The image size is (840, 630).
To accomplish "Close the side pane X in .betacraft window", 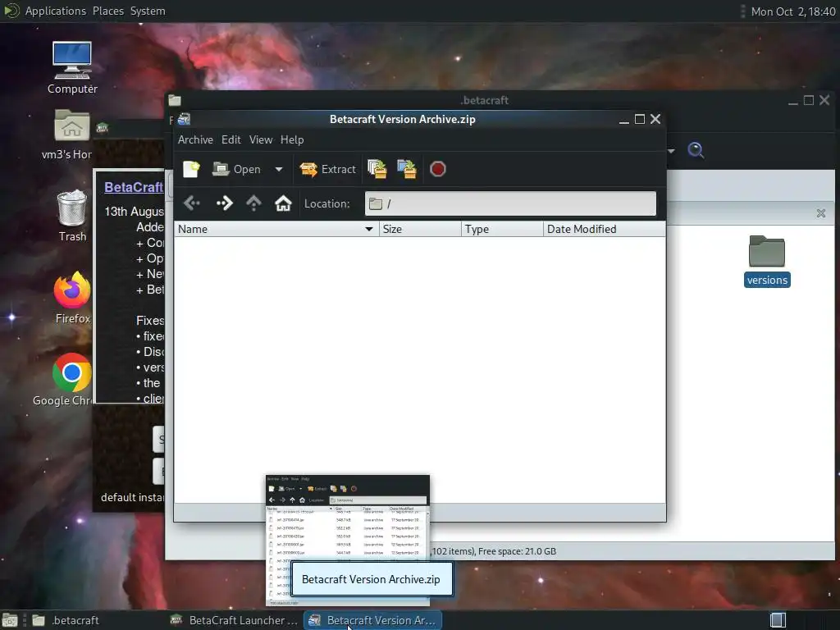I will click(x=820, y=213).
